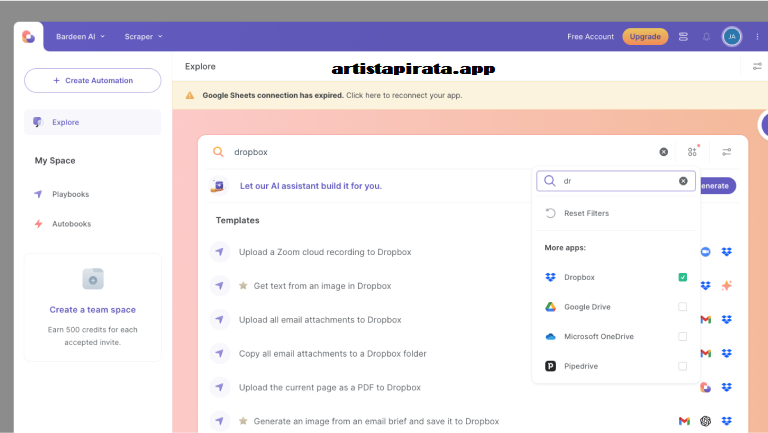The height and width of the screenshot is (433, 768).
Task: Click the orange Upgrade button
Action: pos(645,37)
